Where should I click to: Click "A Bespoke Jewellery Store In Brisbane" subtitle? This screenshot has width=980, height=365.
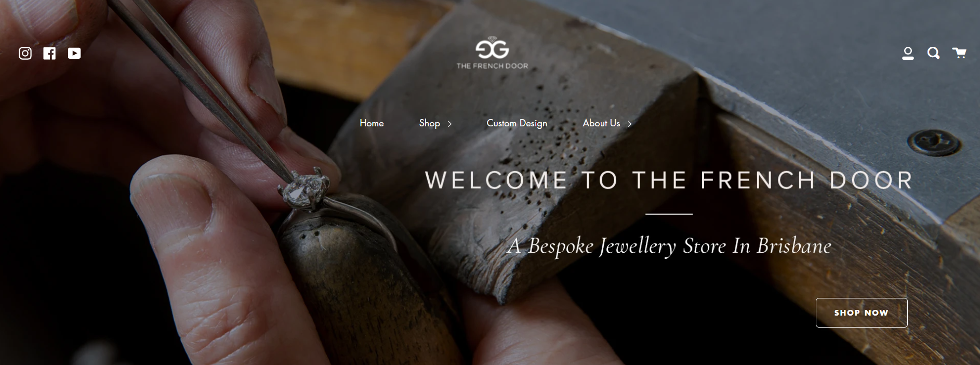click(x=669, y=246)
